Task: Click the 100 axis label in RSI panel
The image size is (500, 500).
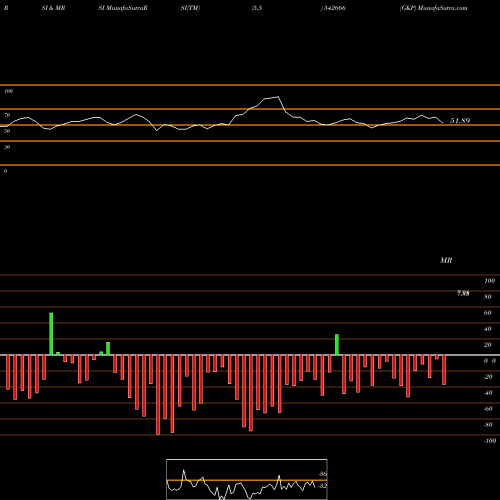Action: (x=9, y=91)
